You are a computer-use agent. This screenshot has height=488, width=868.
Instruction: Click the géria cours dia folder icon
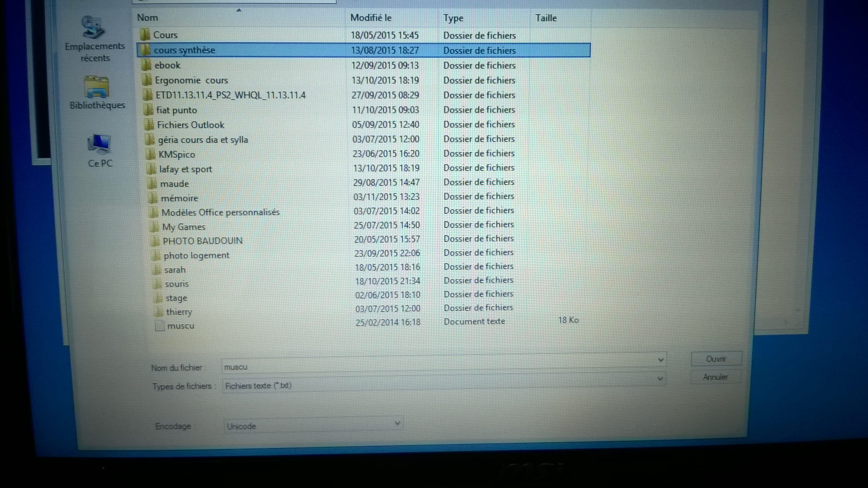click(150, 140)
